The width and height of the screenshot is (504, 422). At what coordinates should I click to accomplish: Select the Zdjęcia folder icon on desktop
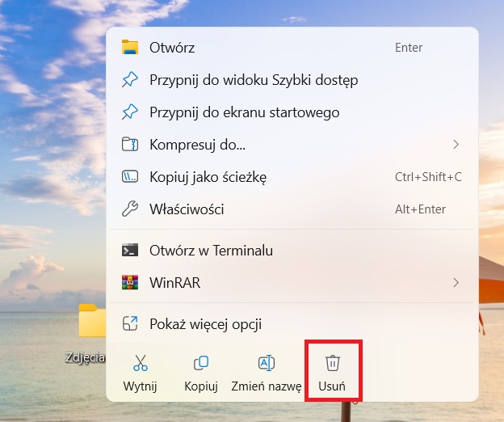(92, 322)
